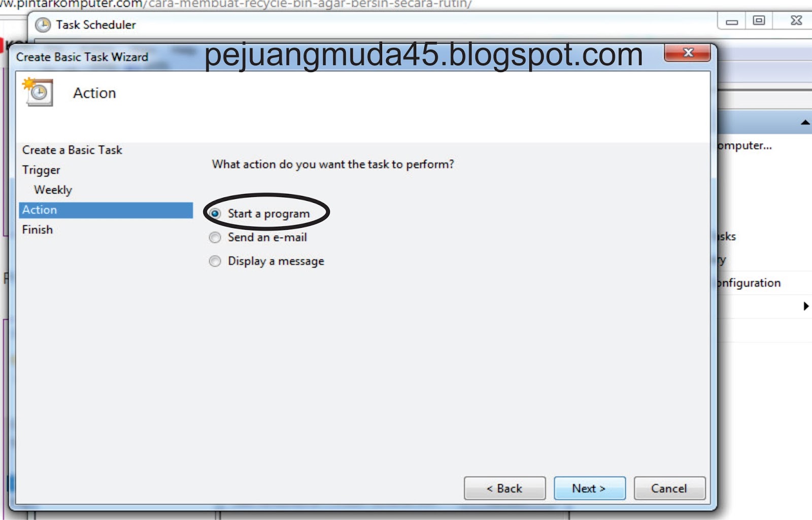Close the Task Scheduler main window
This screenshot has width=812, height=520.
[796, 21]
